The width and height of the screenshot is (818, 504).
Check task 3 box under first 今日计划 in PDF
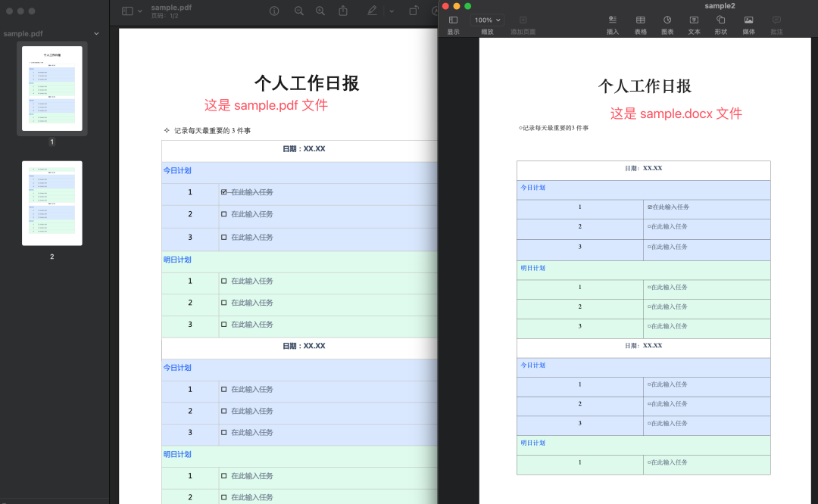pos(223,237)
